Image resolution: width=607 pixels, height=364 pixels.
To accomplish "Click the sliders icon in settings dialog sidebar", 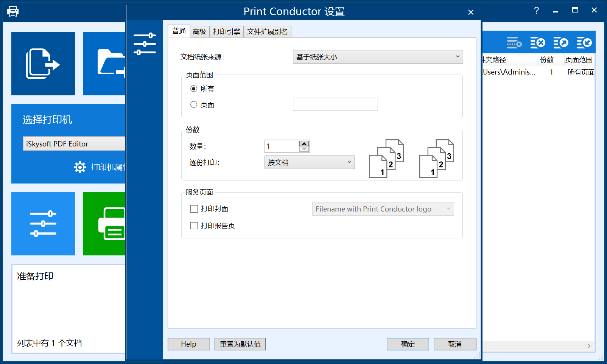I will click(x=145, y=44).
